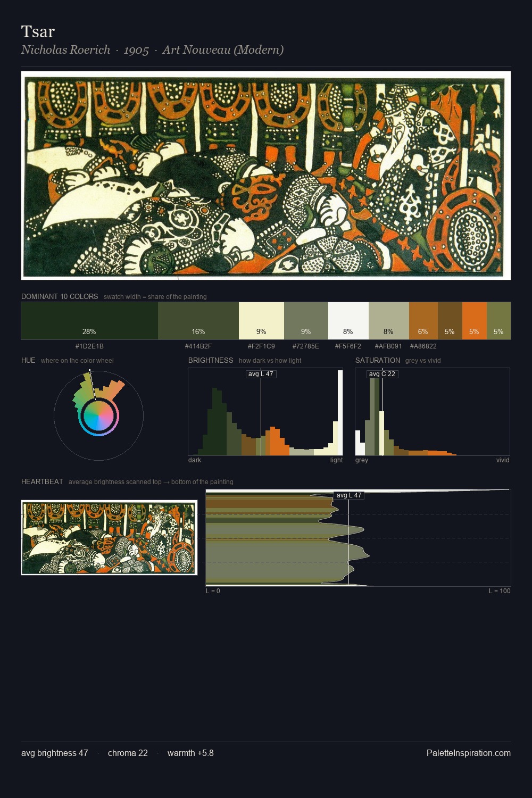Screen dimensions: 532x798
Task: Click 'avg L 47' label in brightness histogram
Action: point(261,374)
